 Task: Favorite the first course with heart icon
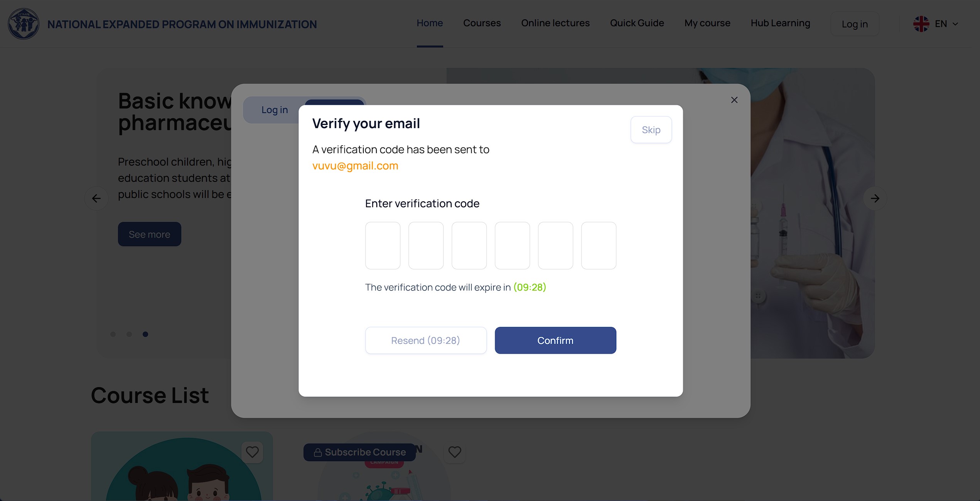pos(252,452)
